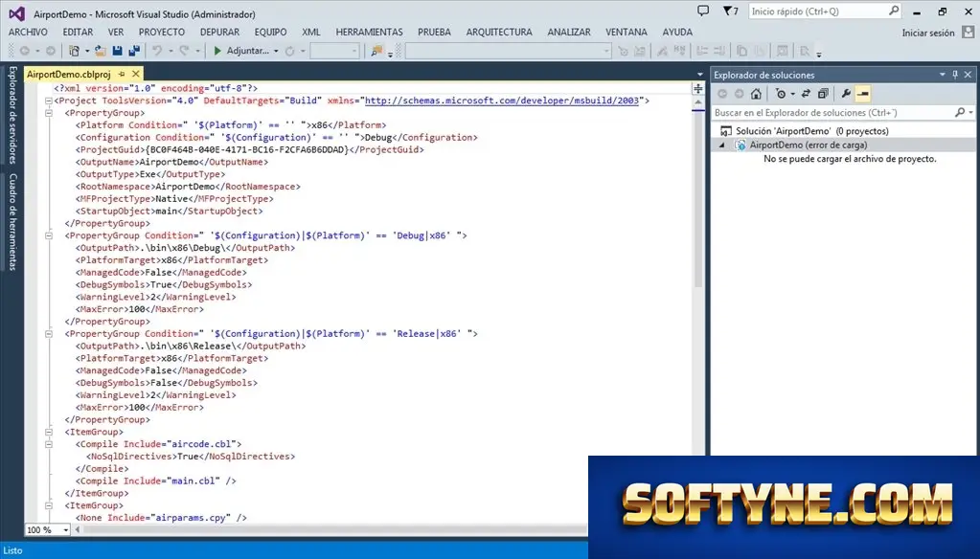Image resolution: width=980 pixels, height=559 pixels.
Task: Toggle the highlighted Preview Selected Items button
Action: click(863, 94)
